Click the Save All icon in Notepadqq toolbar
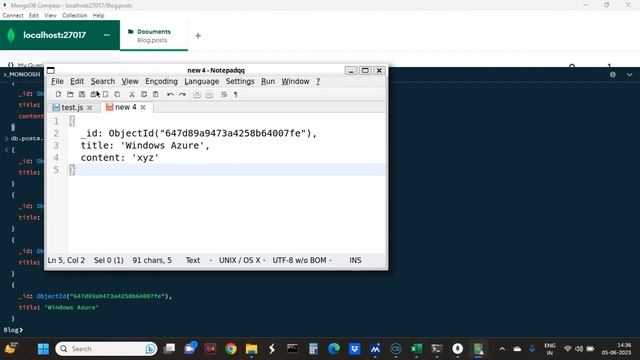Viewport: 640px width, 360px height. [x=94, y=94]
